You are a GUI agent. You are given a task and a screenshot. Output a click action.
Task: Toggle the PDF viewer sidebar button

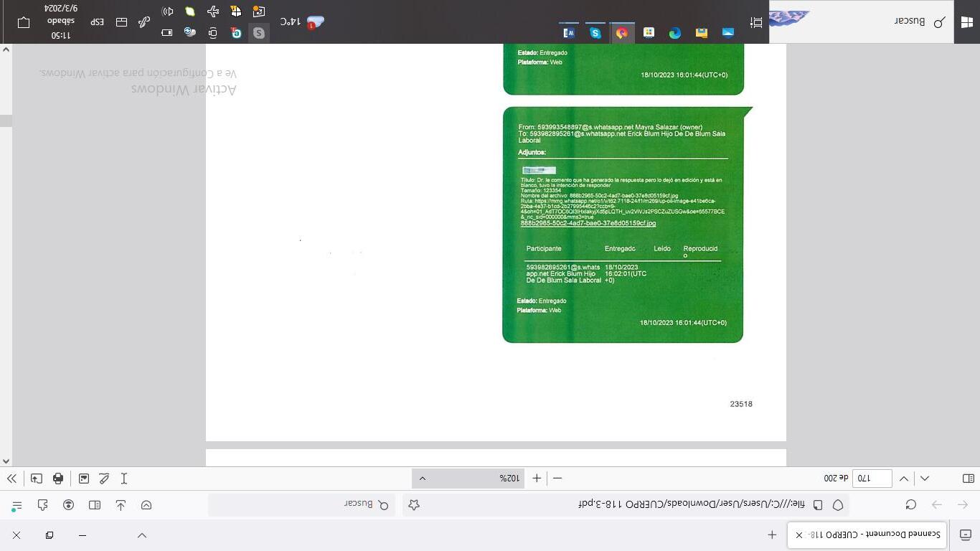[x=968, y=479]
